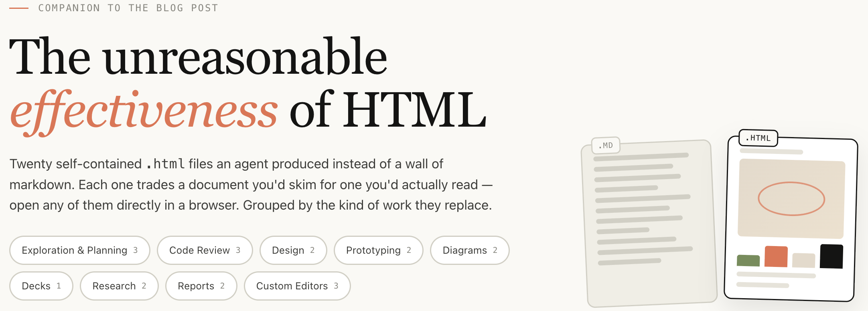Go to the Diagrams category

tap(470, 250)
